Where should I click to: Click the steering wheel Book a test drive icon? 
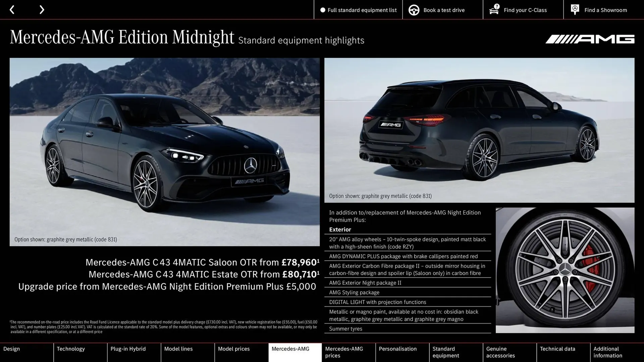[414, 10]
